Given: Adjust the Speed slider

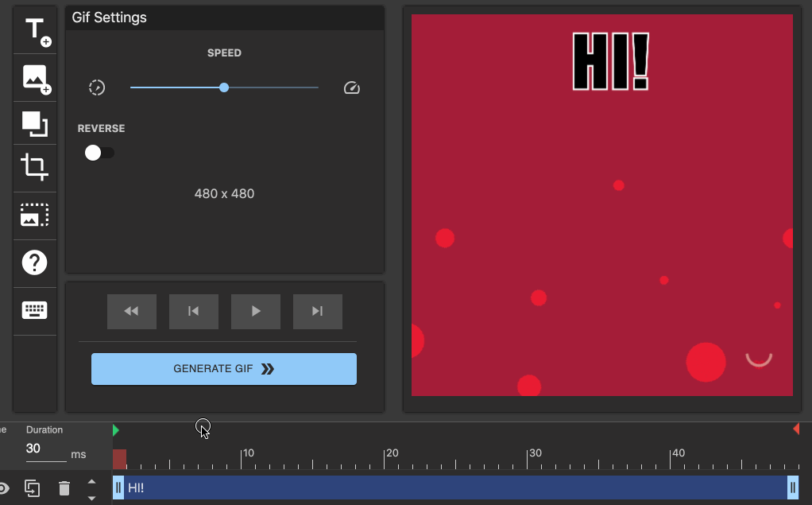Looking at the screenshot, I should (x=224, y=87).
